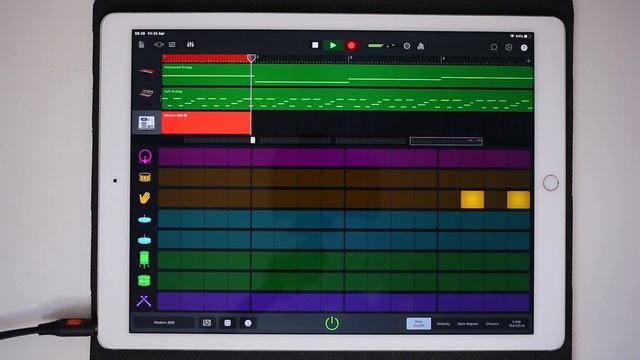
Task: Click the playhead marker on the ruler
Action: pyautogui.click(x=251, y=58)
